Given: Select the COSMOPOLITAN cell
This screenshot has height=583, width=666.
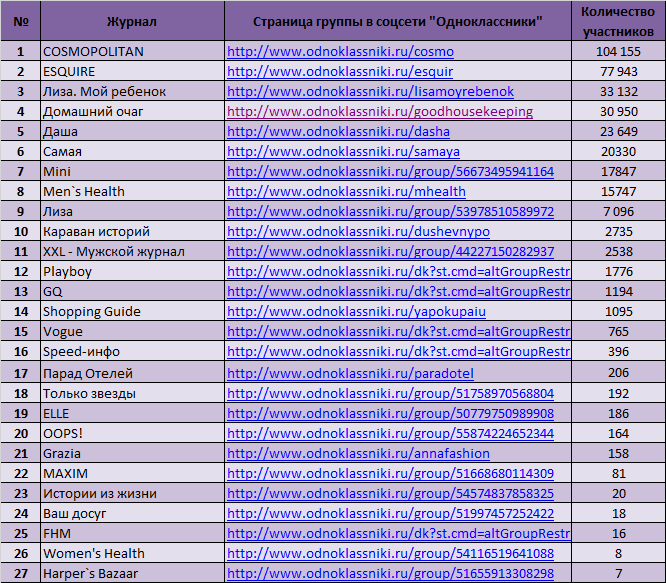Looking at the screenshot, I should point(132,52).
